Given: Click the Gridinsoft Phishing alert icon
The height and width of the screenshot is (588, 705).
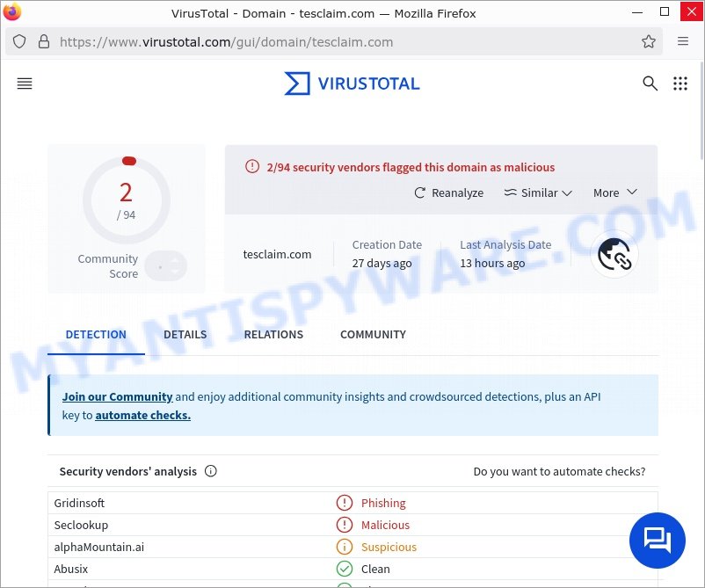Looking at the screenshot, I should (x=345, y=503).
